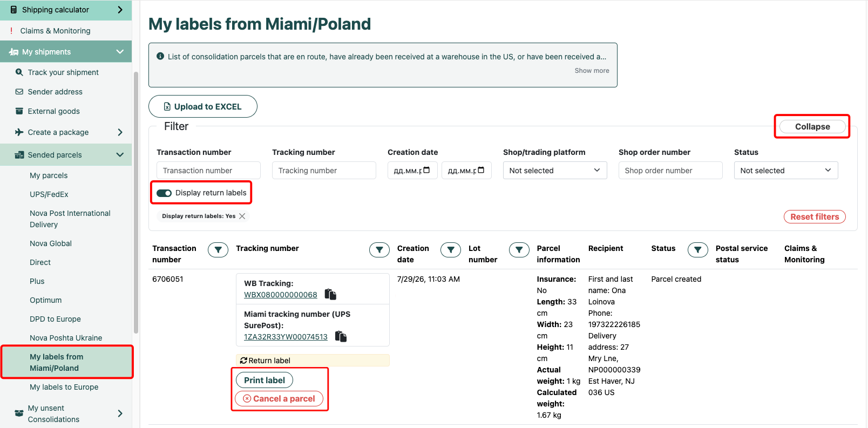Expand My unsent Consolidations arrow
The height and width of the screenshot is (428, 868).
(x=120, y=413)
